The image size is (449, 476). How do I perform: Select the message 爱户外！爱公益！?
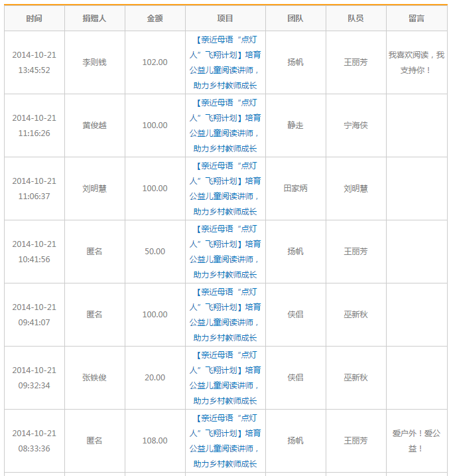click(417, 441)
